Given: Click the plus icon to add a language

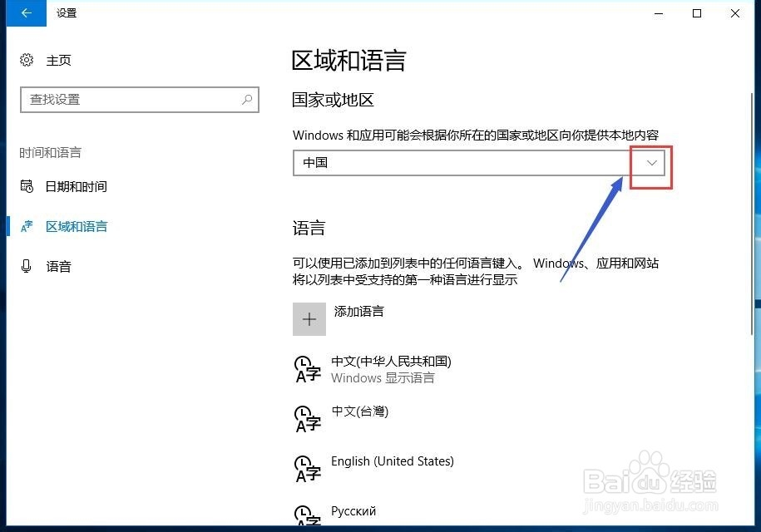Looking at the screenshot, I should tap(309, 318).
